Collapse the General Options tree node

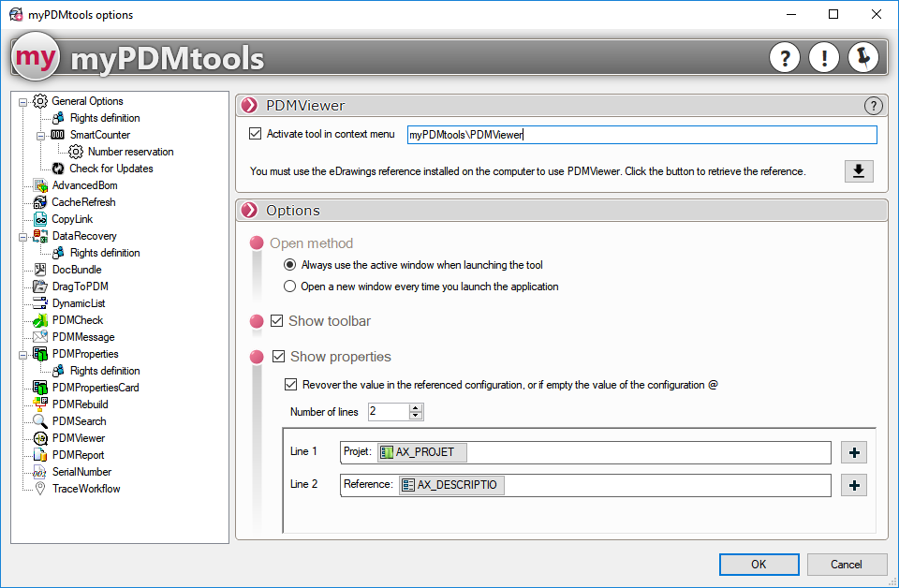(23, 101)
